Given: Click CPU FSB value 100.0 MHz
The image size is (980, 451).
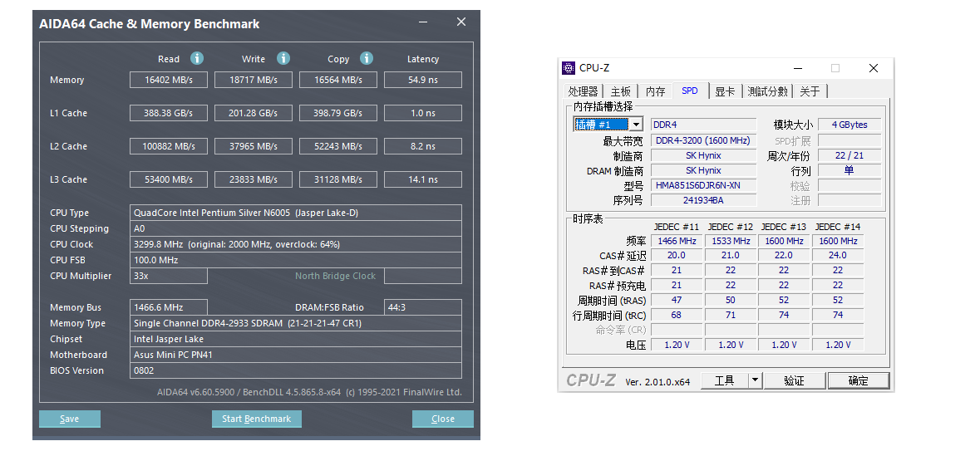Looking at the screenshot, I should click(296, 260).
